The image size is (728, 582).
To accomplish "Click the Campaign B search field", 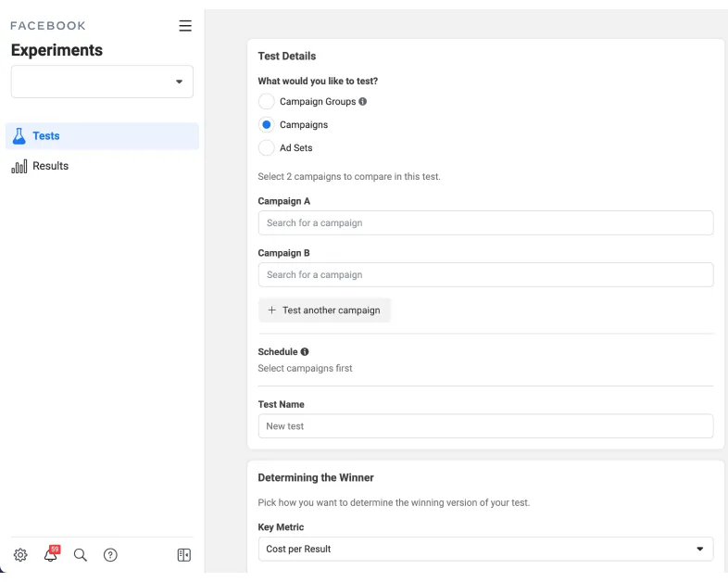I will 485,275.
